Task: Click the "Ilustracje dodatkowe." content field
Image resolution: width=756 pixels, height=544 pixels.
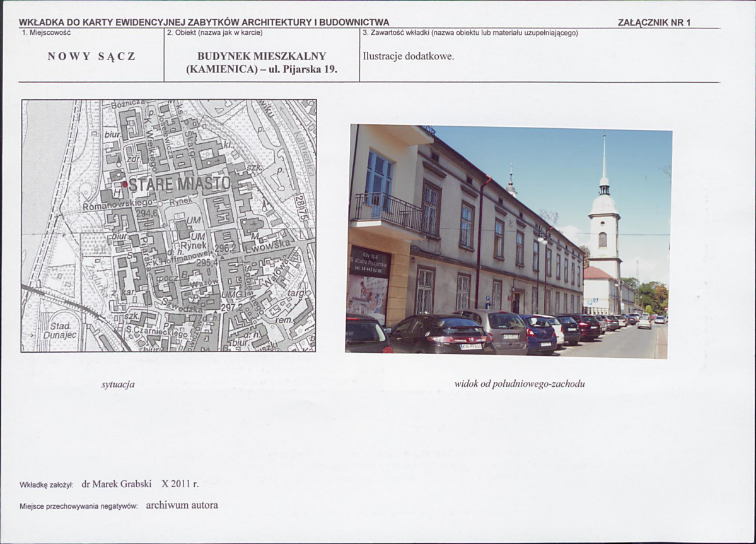Action: click(408, 56)
